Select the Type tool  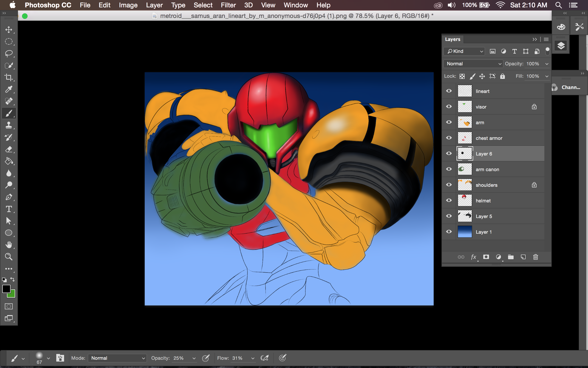click(x=9, y=209)
